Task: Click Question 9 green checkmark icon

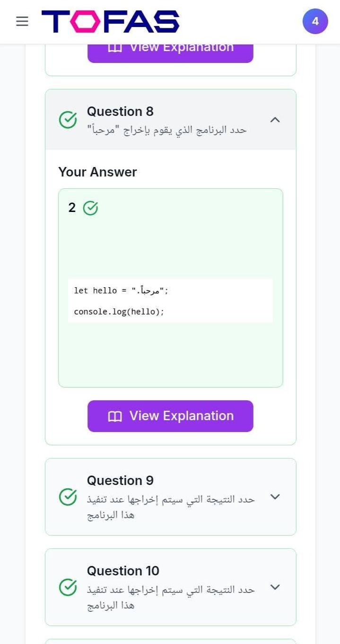Action: point(68,497)
